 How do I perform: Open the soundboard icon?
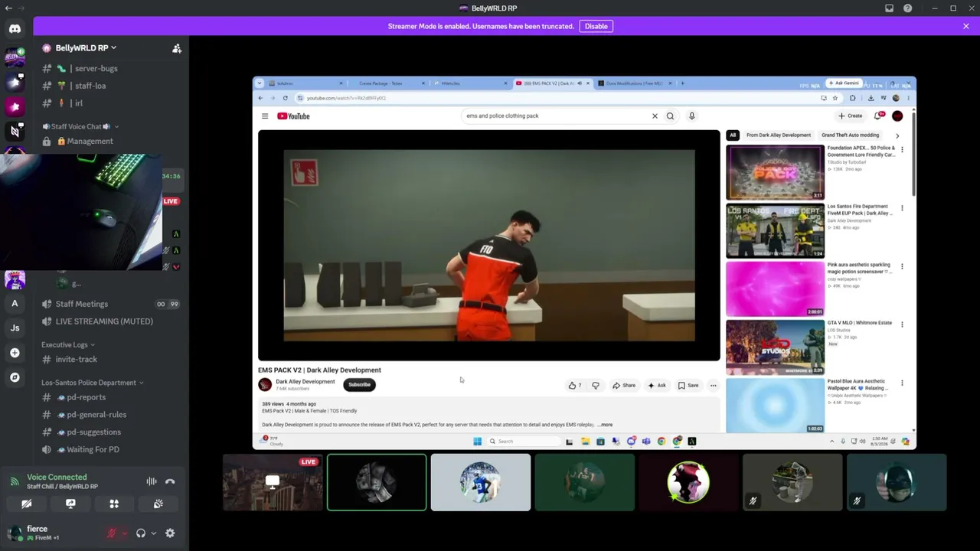click(158, 504)
